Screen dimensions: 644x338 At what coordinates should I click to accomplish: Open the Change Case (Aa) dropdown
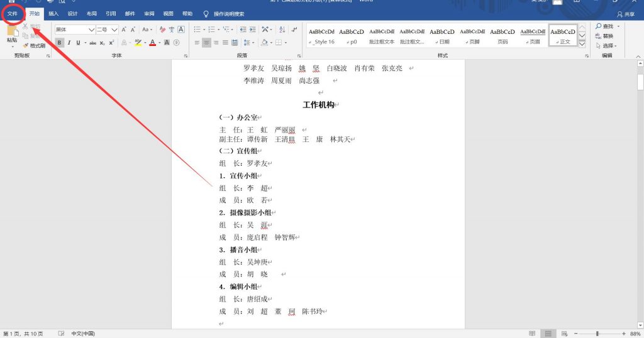(147, 30)
